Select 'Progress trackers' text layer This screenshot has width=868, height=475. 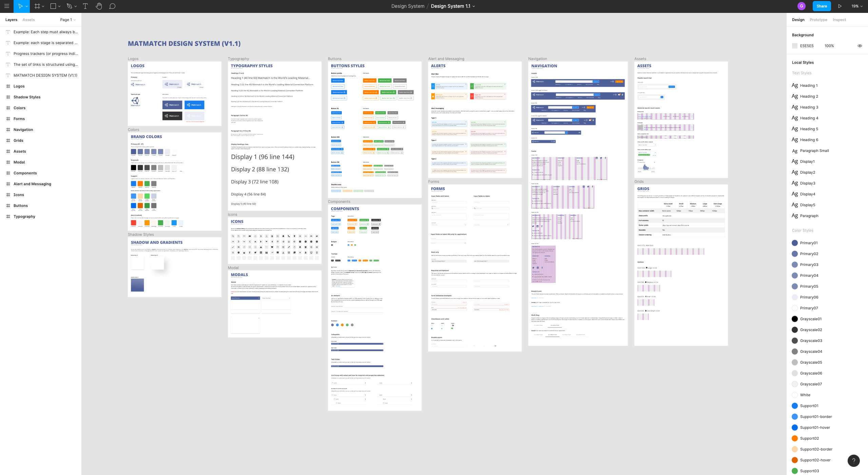(41, 54)
